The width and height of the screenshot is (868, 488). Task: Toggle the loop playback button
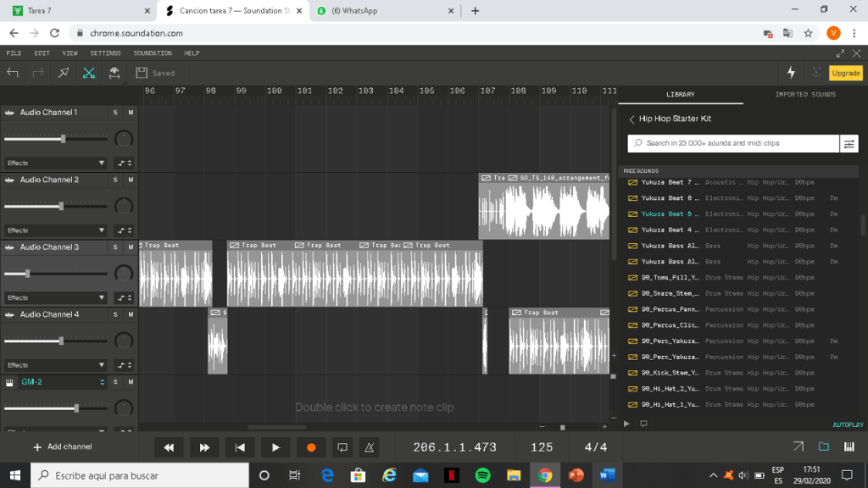pos(342,446)
